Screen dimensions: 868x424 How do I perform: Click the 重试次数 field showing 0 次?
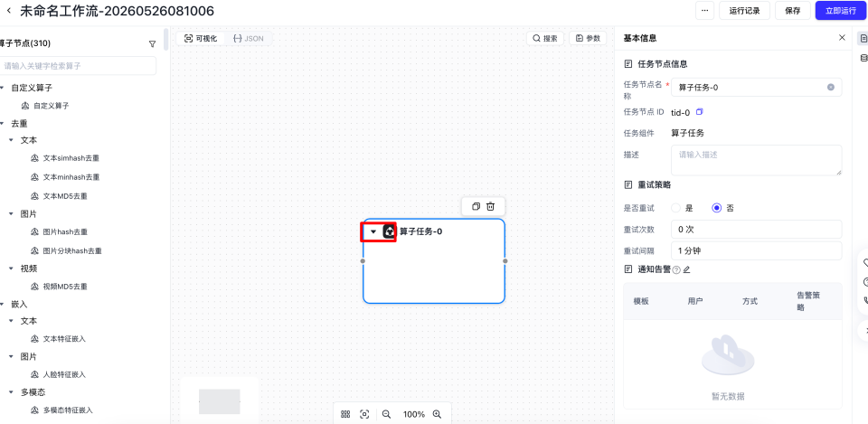pos(756,229)
